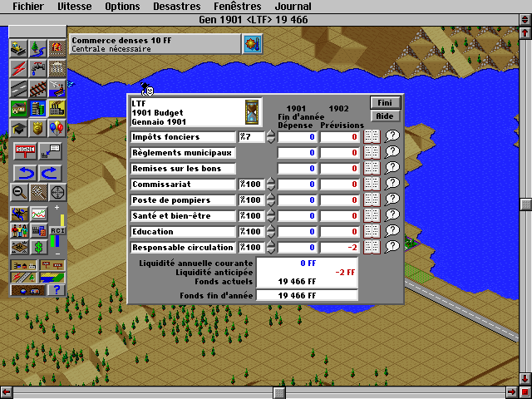Open the Budget dollar sign icon
The image size is (532, 399).
pos(39,247)
